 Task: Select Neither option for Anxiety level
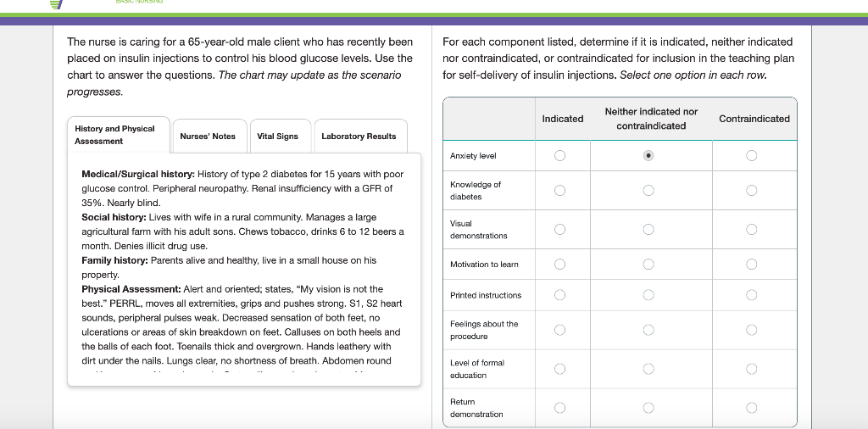point(648,156)
